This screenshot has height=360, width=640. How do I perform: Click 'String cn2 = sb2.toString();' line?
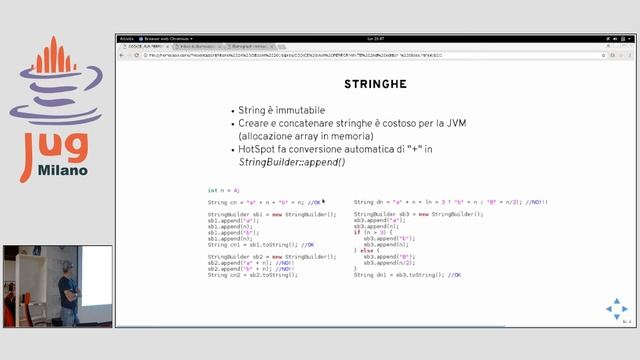coord(253,275)
